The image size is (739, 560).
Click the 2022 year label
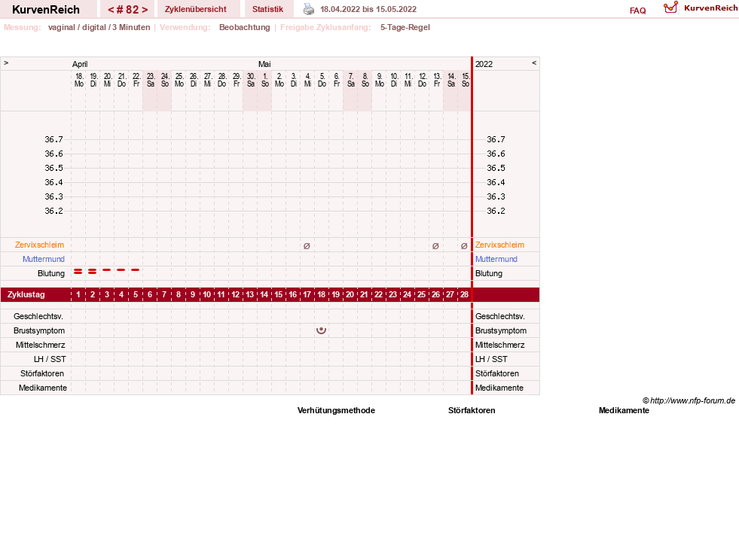click(484, 64)
